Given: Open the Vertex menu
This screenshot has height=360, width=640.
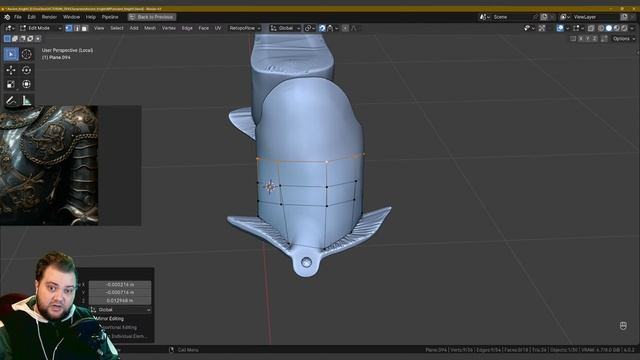Looking at the screenshot, I should click(169, 28).
